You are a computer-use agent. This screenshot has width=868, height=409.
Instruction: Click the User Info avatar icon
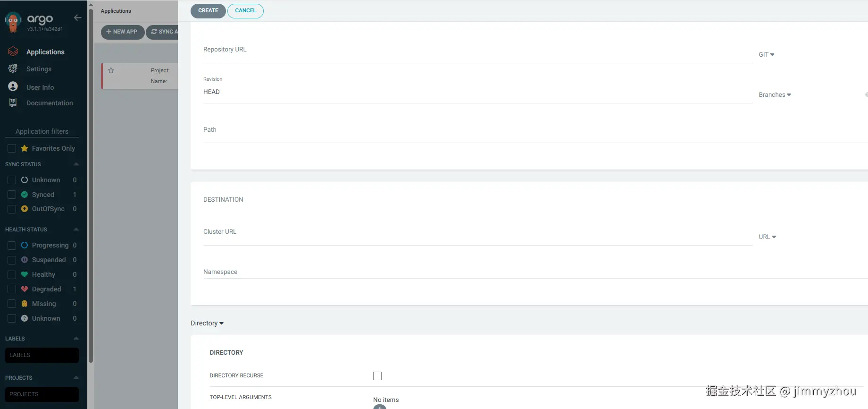[13, 86]
